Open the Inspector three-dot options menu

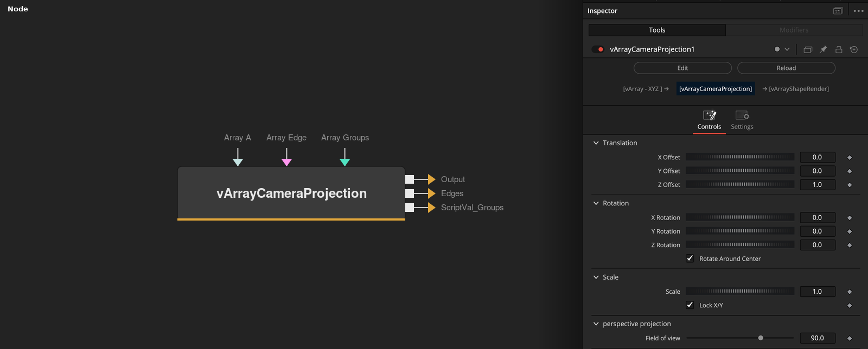pyautogui.click(x=858, y=11)
